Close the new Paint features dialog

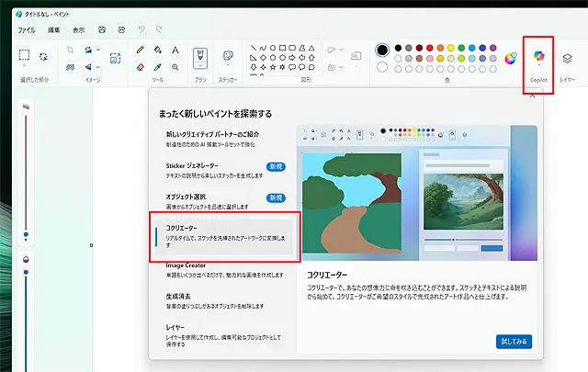tap(532, 96)
